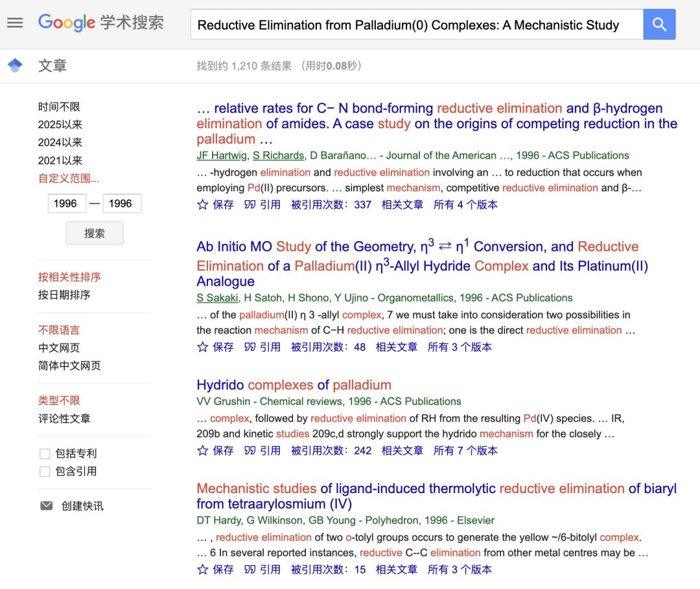This screenshot has width=700, height=589.
Task: Select 自定义范围 custom range option
Action: 69,178
